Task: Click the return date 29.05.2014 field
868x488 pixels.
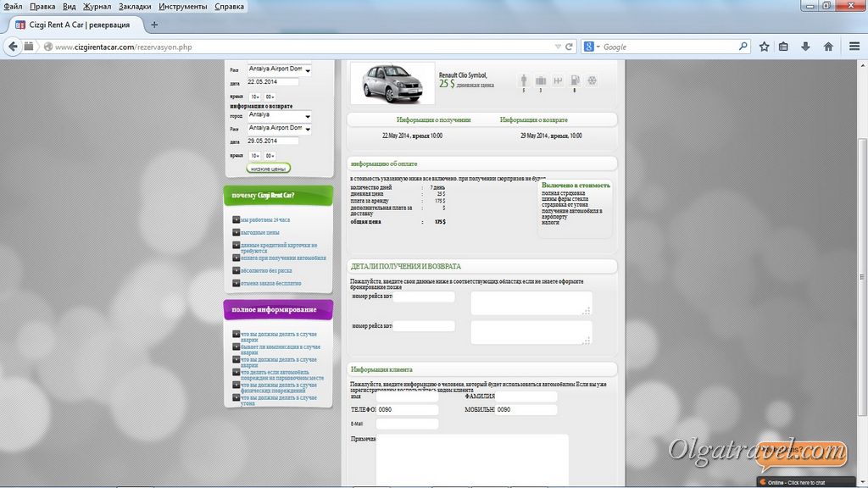Action: (272, 141)
